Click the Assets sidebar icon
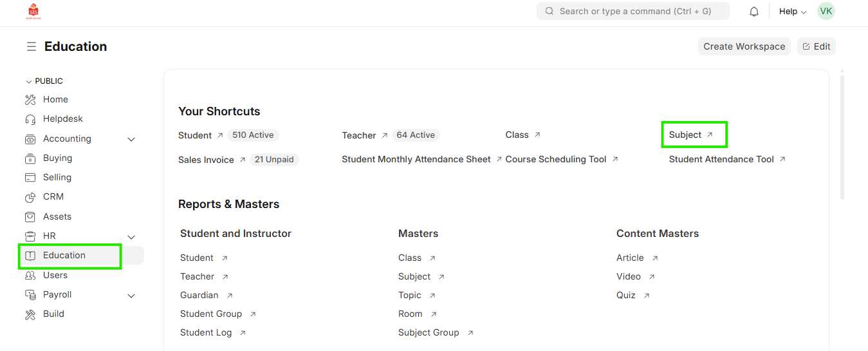This screenshot has width=868, height=351. coord(30,217)
